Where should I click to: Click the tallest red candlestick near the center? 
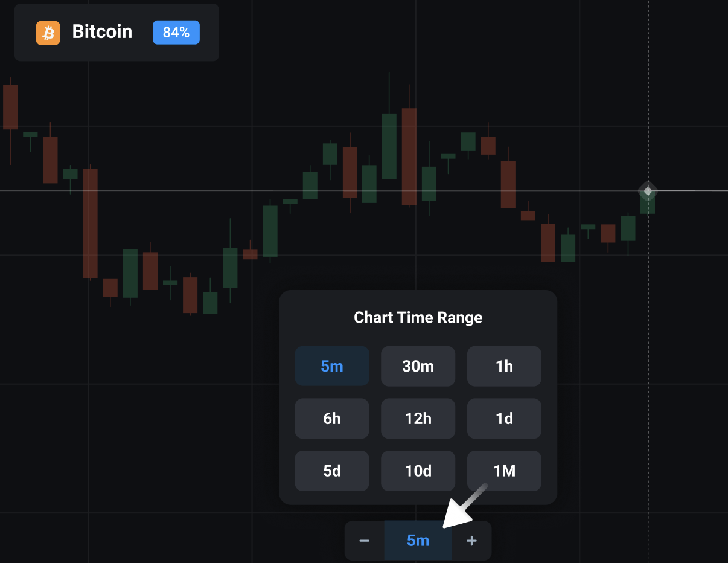click(409, 156)
